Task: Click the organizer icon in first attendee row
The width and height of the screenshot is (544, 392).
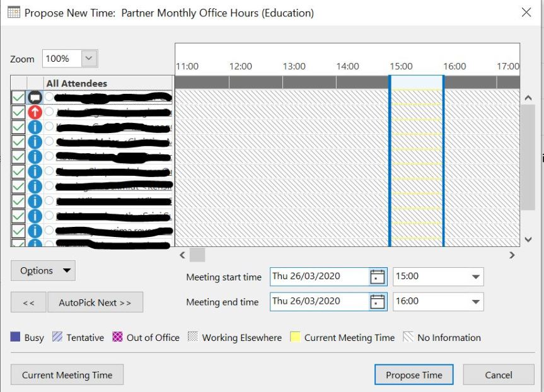Action: coord(35,97)
